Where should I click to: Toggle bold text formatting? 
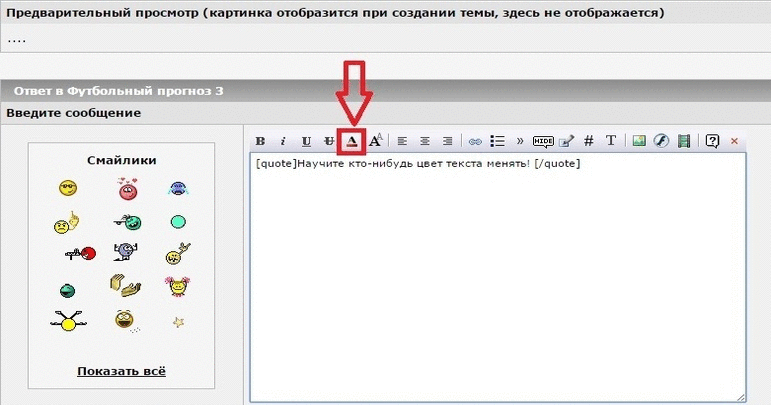click(261, 141)
